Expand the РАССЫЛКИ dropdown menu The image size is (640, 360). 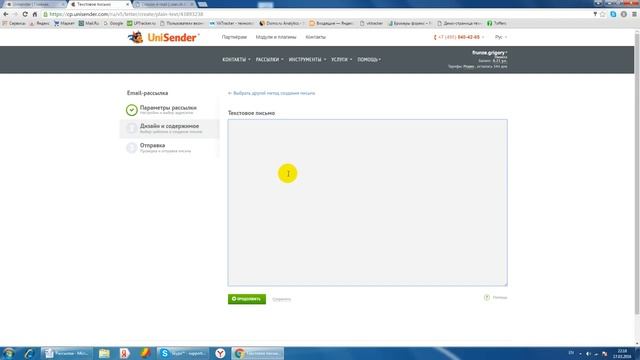point(269,60)
